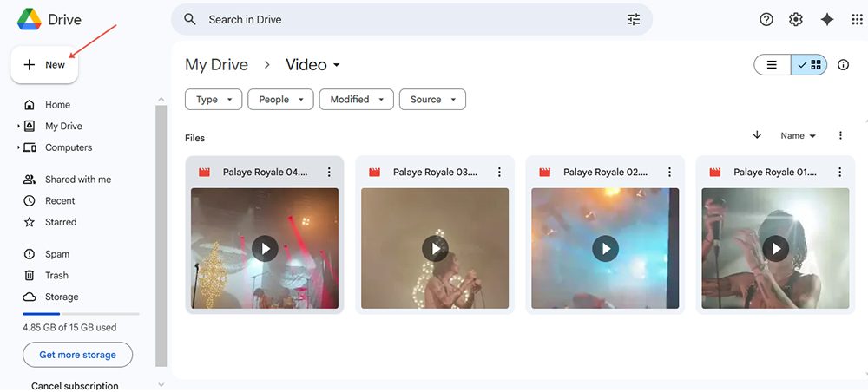The height and width of the screenshot is (392, 868).
Task: Select file name Palaye Royale 01
Action: coord(775,172)
